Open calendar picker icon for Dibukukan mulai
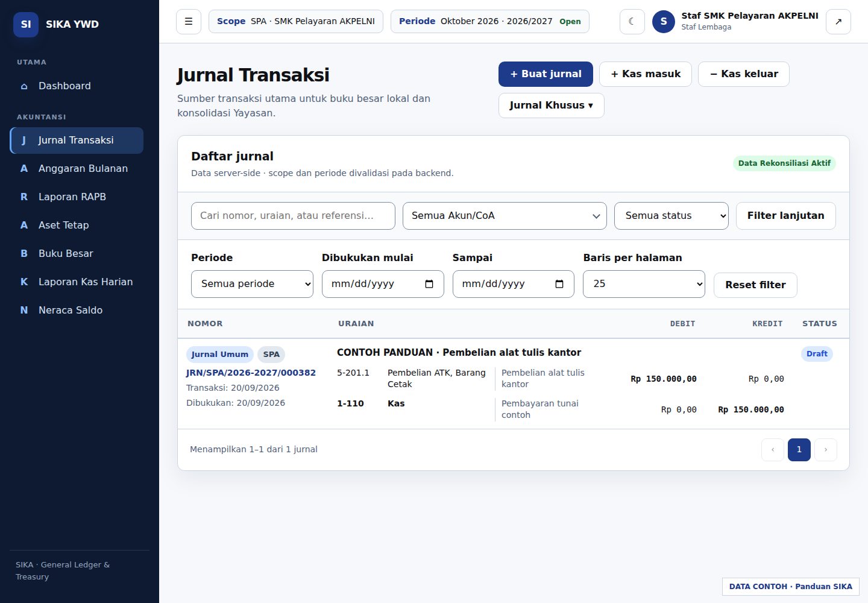 [429, 284]
